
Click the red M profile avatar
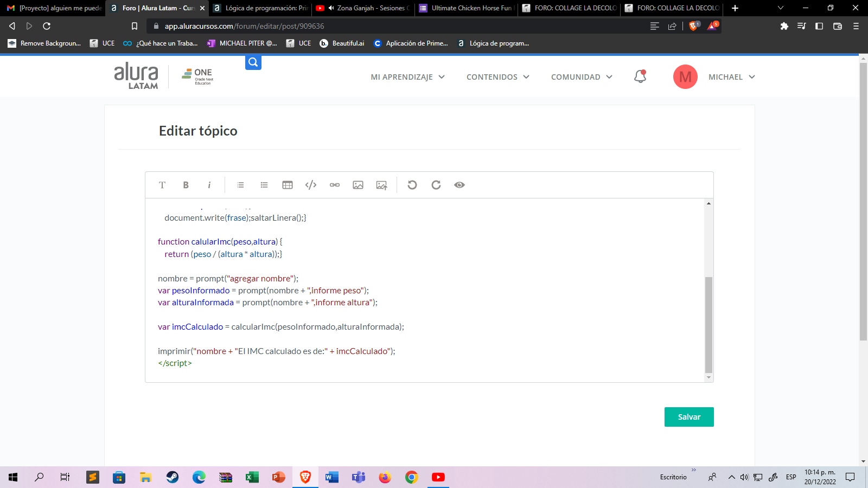click(685, 77)
